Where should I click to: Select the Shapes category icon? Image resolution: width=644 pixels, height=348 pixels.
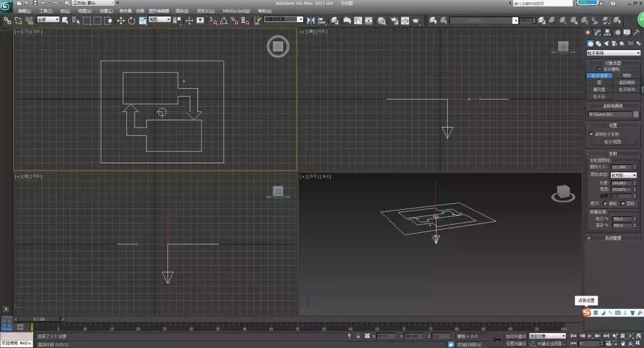pyautogui.click(x=598, y=44)
